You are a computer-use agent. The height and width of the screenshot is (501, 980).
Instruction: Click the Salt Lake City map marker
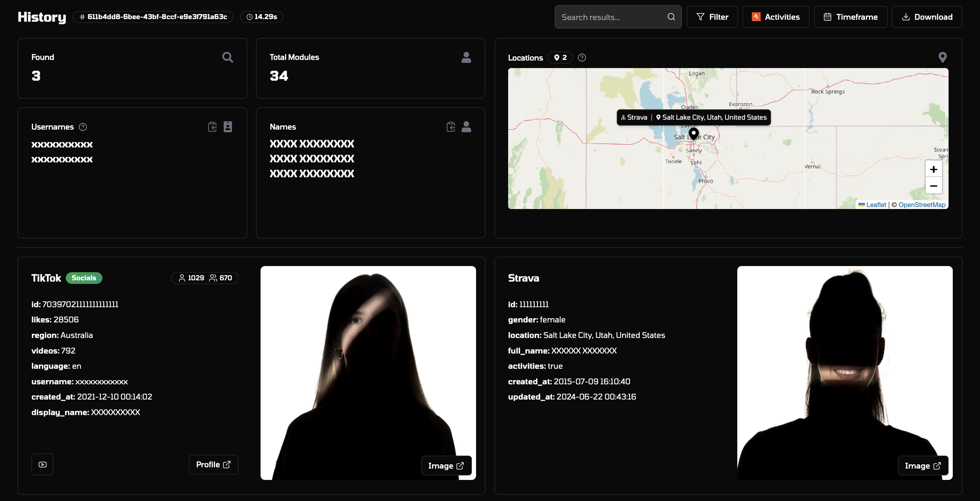pyautogui.click(x=694, y=134)
